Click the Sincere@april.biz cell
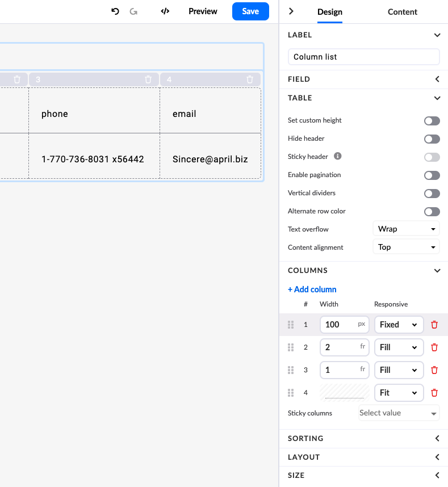The width and height of the screenshot is (448, 487). click(210, 156)
